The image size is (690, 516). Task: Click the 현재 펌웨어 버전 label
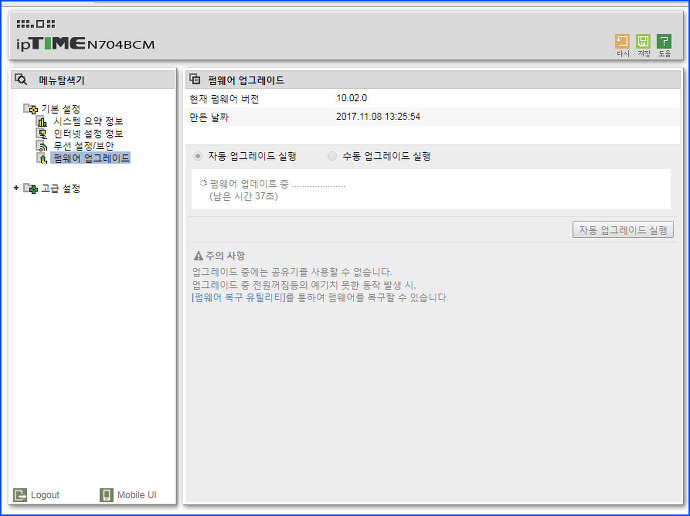pos(224,99)
